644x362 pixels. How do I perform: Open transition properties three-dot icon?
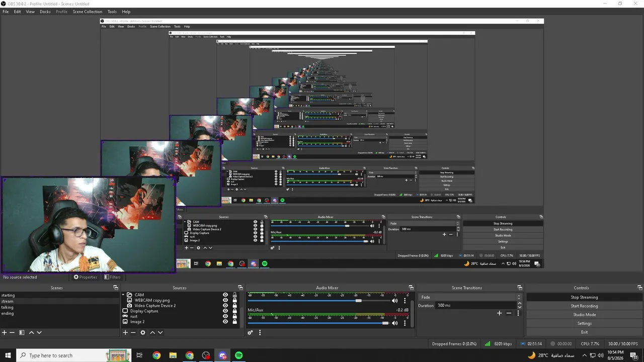click(x=518, y=313)
